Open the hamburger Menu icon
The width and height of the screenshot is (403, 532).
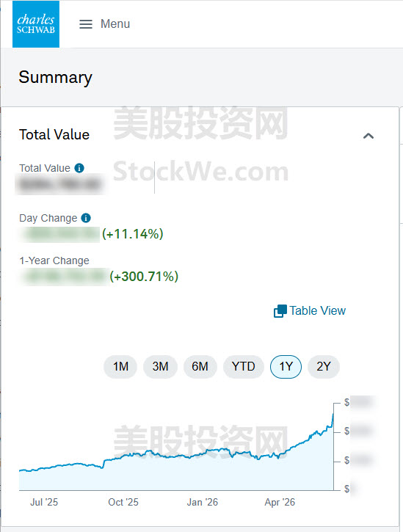tap(86, 24)
